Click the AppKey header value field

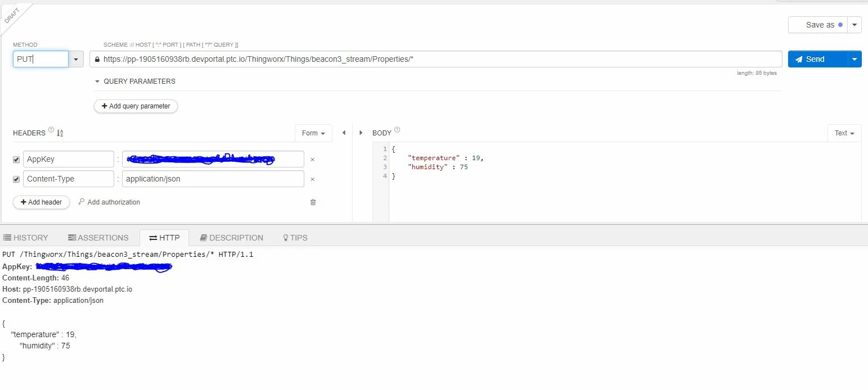coord(213,159)
